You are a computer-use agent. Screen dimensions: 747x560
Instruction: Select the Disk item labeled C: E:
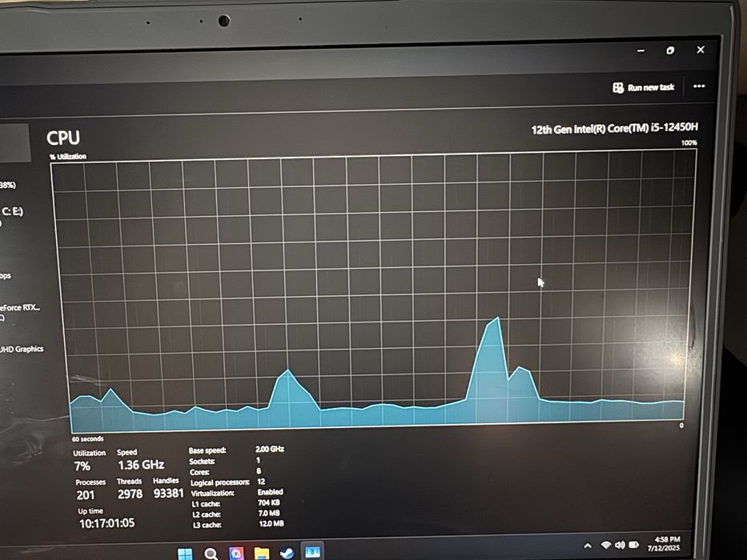tap(12, 211)
